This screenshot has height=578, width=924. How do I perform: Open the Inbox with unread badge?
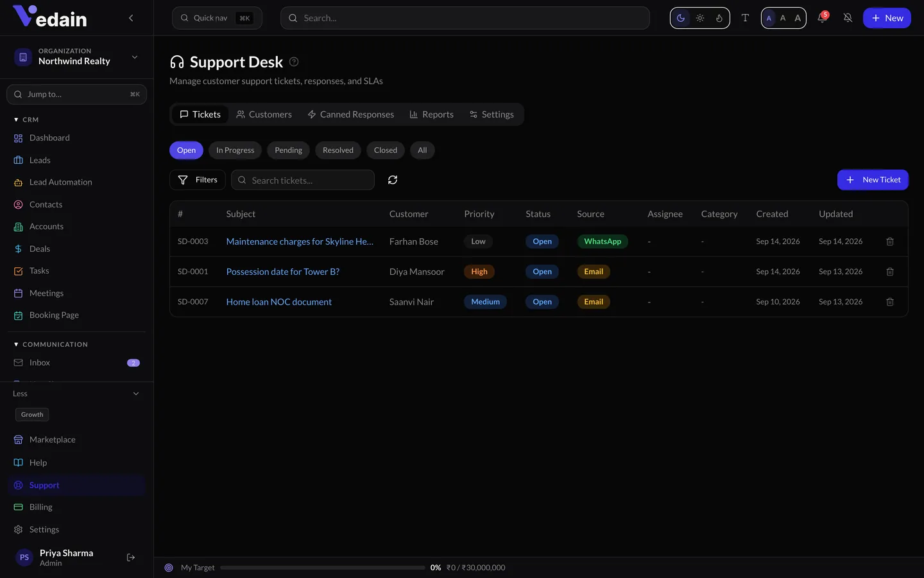click(x=76, y=363)
